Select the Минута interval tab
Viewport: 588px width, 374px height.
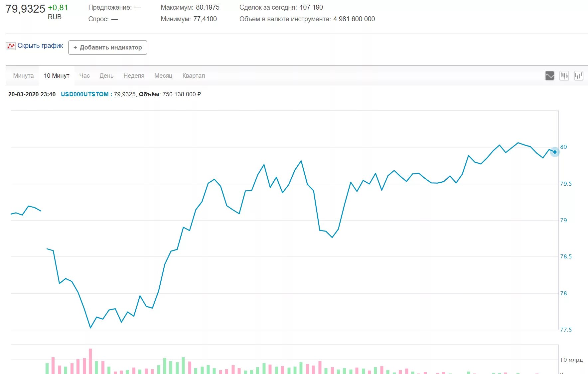tap(23, 76)
